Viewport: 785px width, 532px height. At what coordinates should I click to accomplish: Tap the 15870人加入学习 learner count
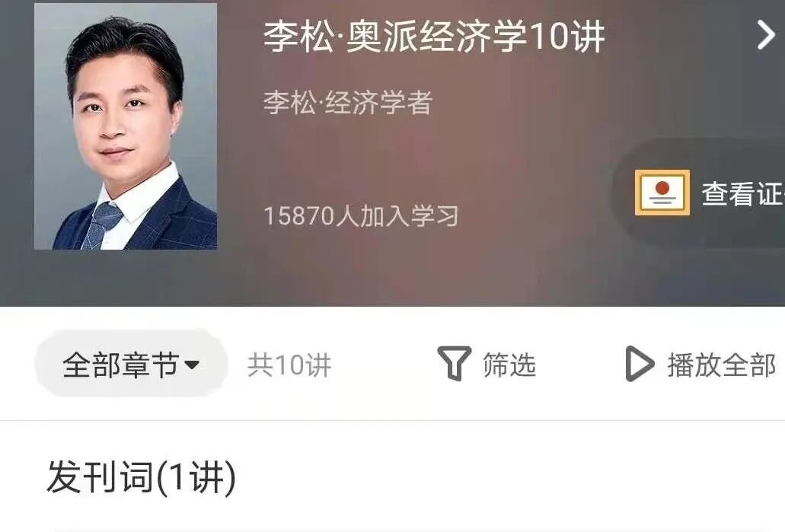[x=360, y=215]
